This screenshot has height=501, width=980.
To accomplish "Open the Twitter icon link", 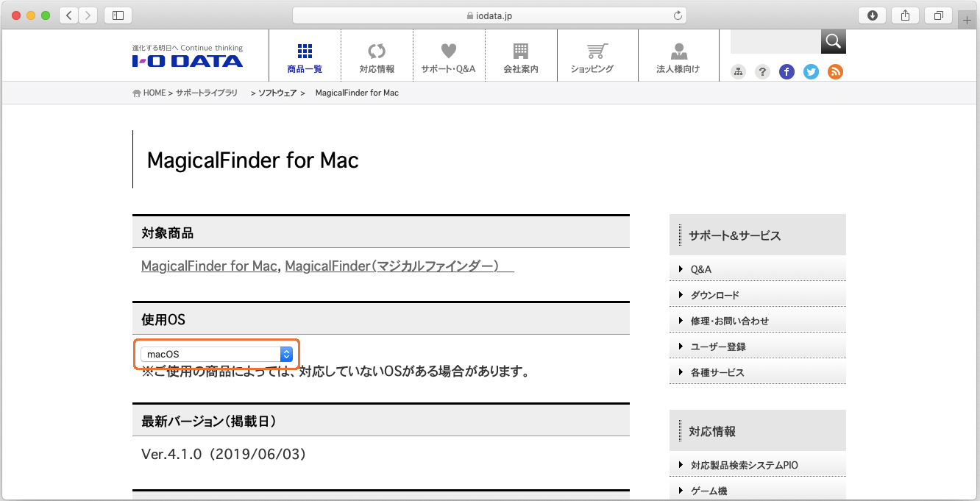I will point(811,71).
